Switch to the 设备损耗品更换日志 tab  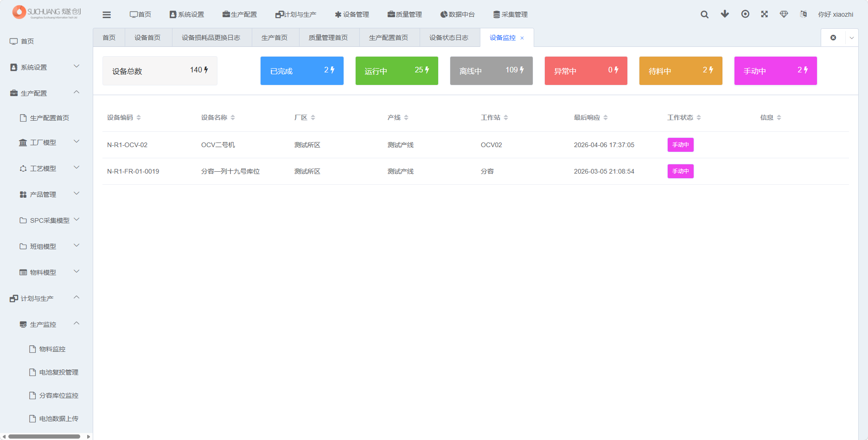(211, 38)
